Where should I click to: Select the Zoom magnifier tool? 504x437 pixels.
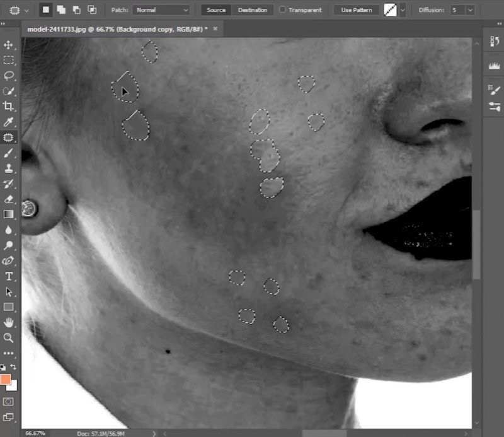coord(9,338)
